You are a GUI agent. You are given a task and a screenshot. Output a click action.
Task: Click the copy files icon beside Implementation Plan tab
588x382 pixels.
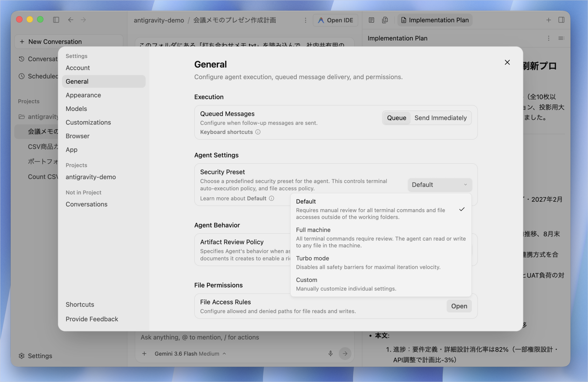pyautogui.click(x=385, y=20)
